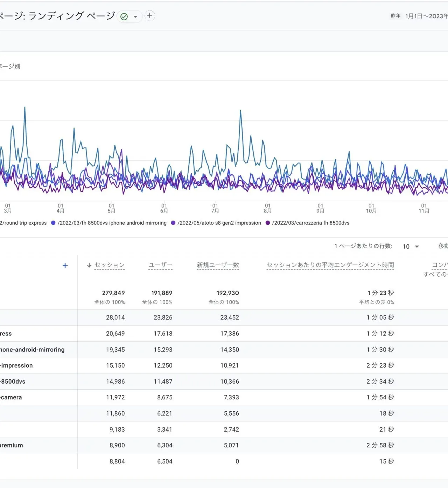The width and height of the screenshot is (448, 488).
Task: Click users cell 6,504
Action: (165, 461)
